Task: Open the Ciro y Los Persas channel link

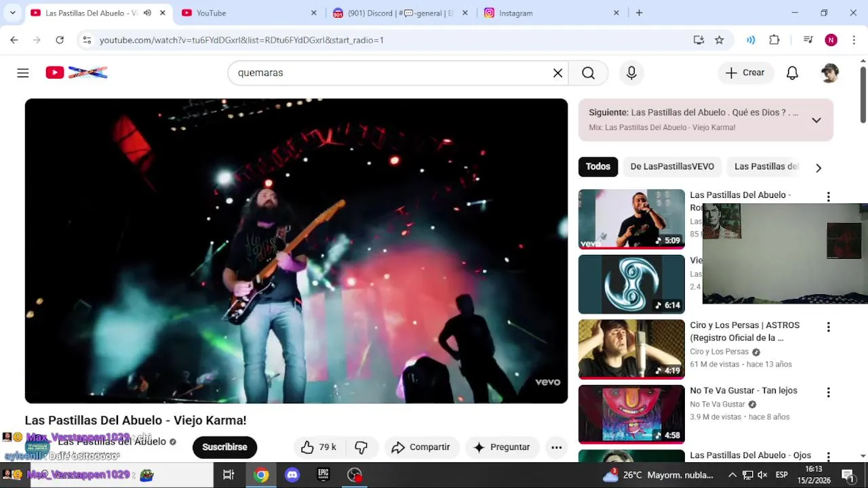Action: [x=719, y=352]
